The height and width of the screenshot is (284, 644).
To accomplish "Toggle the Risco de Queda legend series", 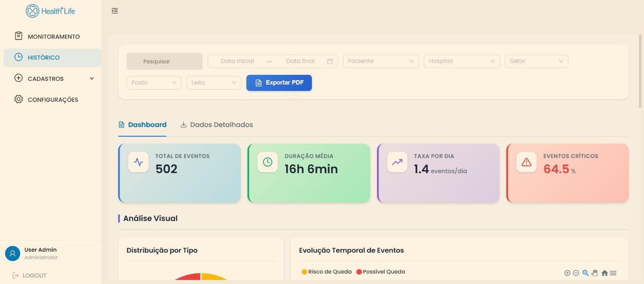I will pyautogui.click(x=327, y=272).
